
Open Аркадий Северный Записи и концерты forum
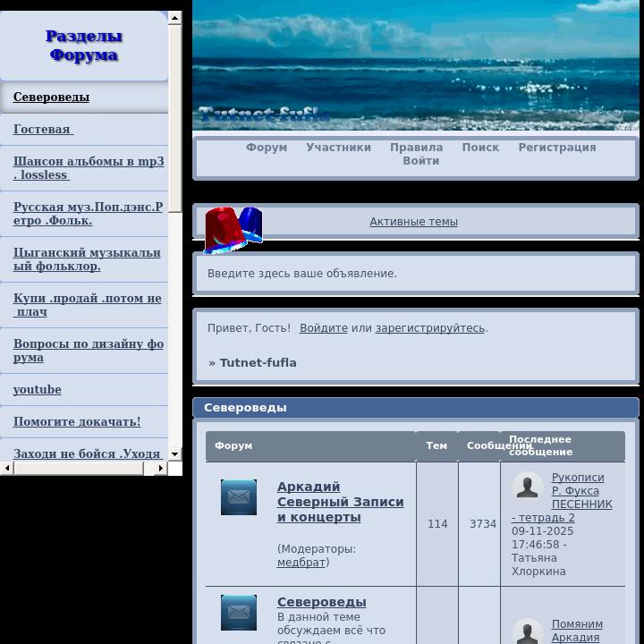click(340, 502)
